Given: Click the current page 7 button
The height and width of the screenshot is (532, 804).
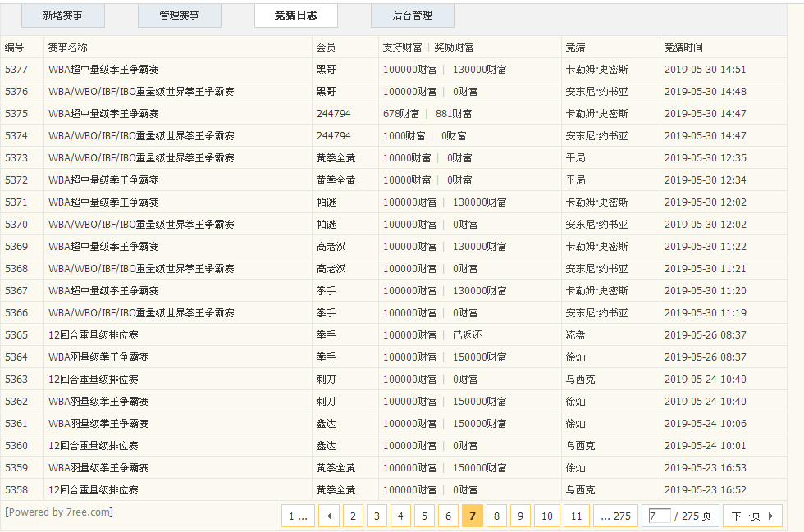Looking at the screenshot, I should point(473,516).
